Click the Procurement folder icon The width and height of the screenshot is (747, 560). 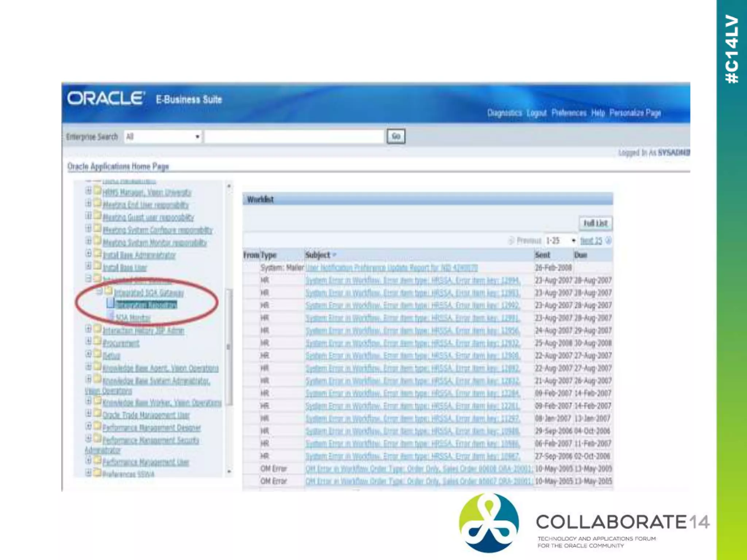(97, 341)
